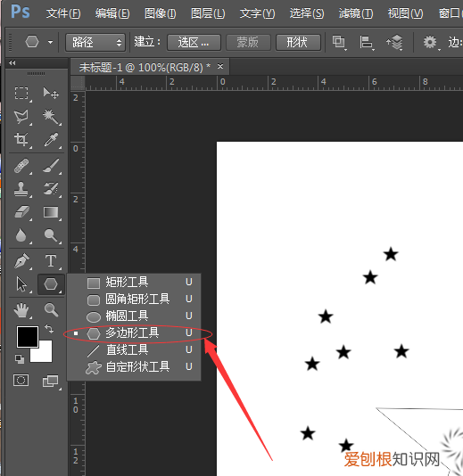Select the Move tool
This screenshot has width=463, height=476.
tap(51, 94)
